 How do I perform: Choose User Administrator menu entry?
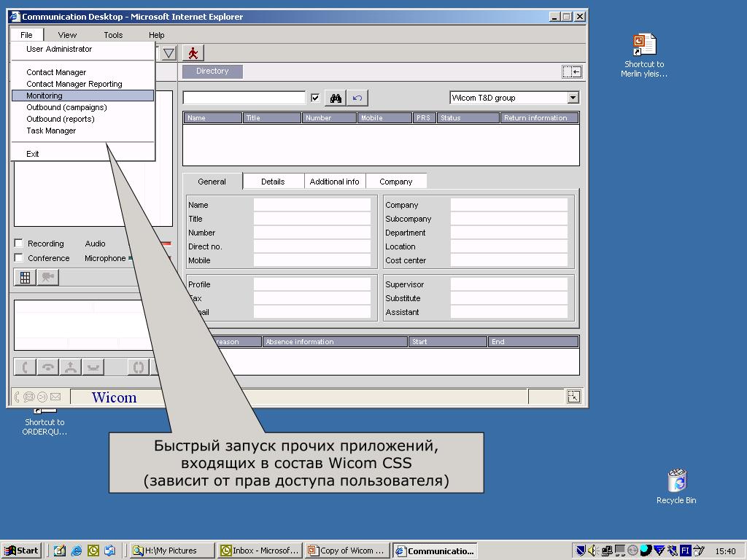(83, 49)
